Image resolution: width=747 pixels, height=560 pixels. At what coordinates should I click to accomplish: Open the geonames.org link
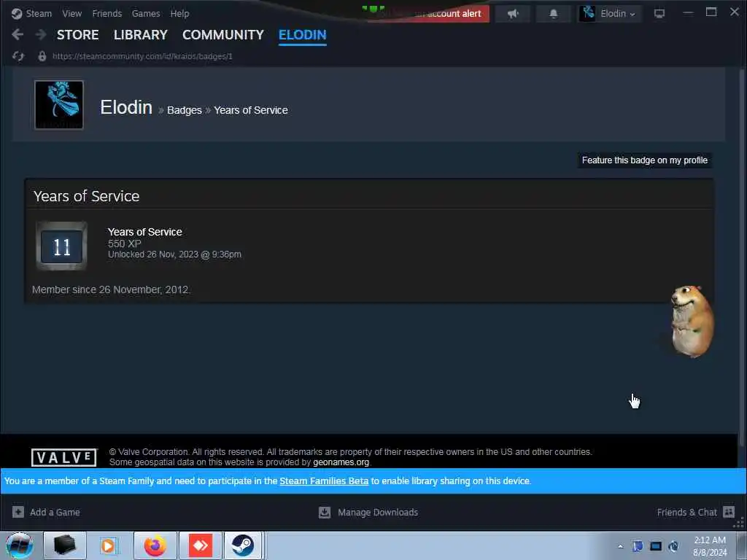[341, 462]
